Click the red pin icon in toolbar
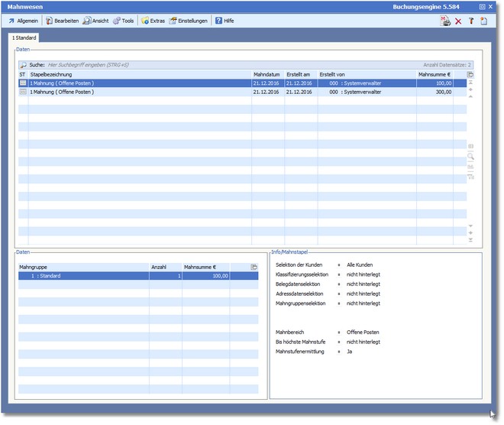The image size is (504, 425). point(470,21)
